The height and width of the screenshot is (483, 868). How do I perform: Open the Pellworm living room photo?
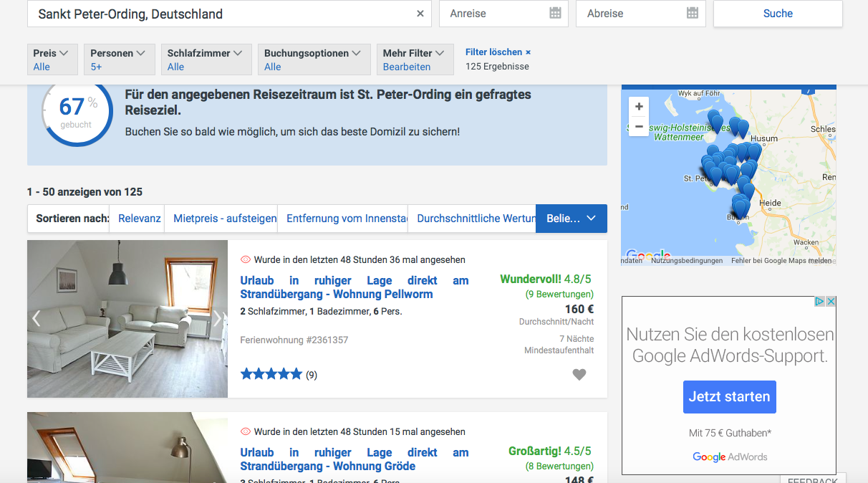[127, 319]
